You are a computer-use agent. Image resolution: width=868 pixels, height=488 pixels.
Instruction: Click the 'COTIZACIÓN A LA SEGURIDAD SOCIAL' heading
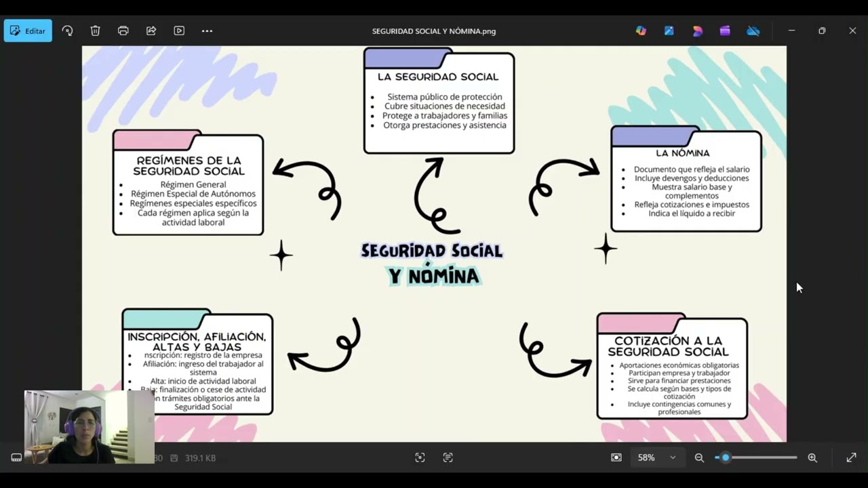[x=669, y=346]
